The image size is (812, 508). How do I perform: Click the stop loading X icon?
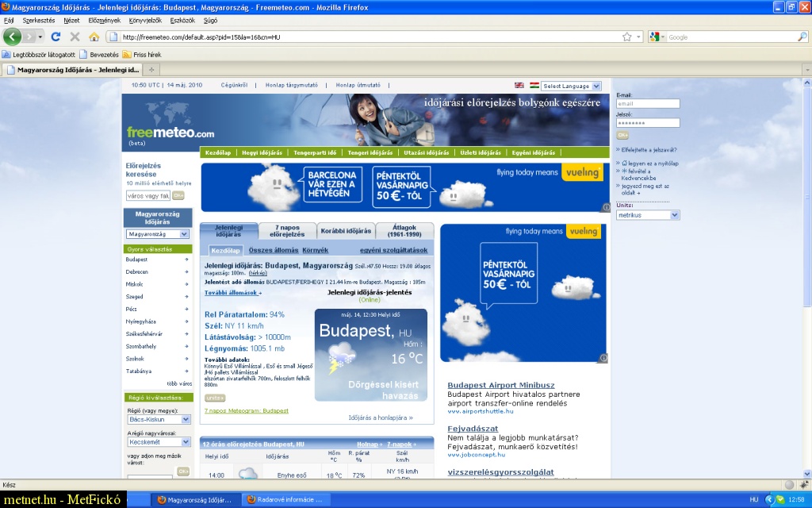(75, 37)
